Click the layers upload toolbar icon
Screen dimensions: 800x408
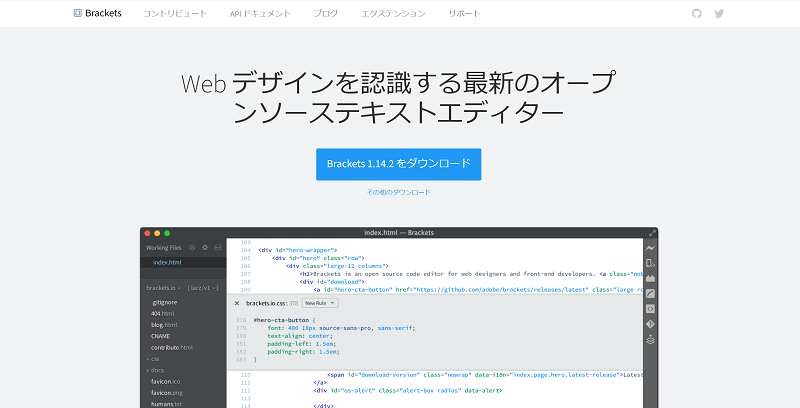pyautogui.click(x=650, y=339)
